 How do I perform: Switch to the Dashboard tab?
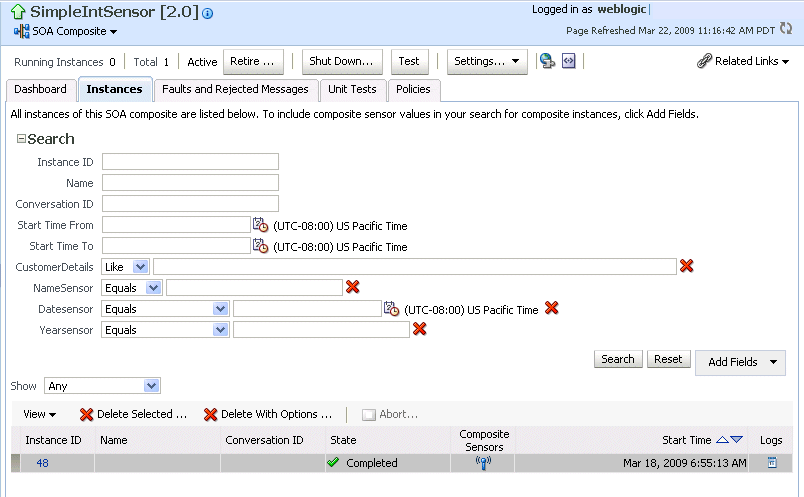tap(41, 89)
